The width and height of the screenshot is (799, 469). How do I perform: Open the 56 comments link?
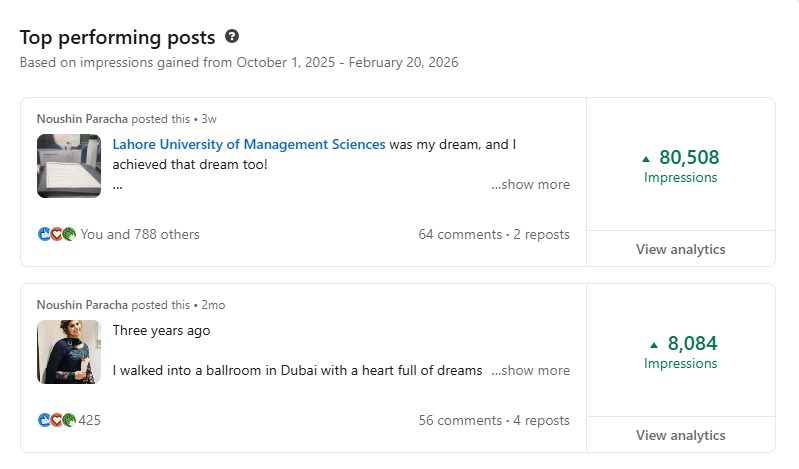coord(460,420)
